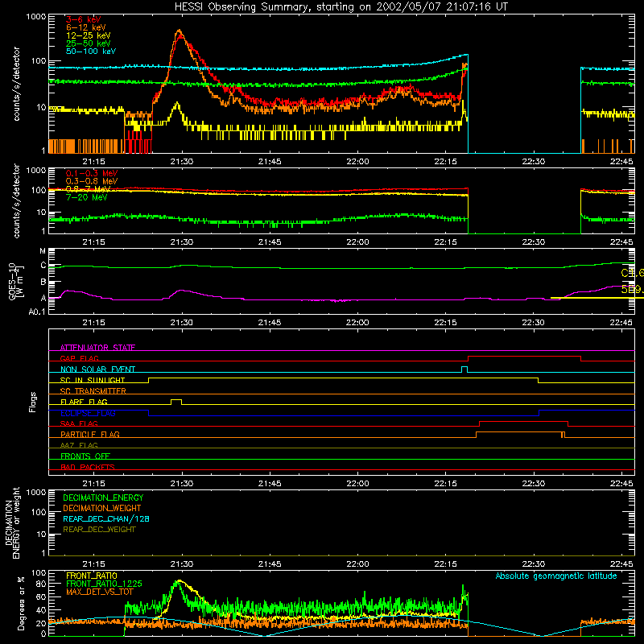Image resolution: width=644 pixels, height=644 pixels.
Task: Click the '0.3-0.8 MeV' legend entry
Action: (92, 181)
